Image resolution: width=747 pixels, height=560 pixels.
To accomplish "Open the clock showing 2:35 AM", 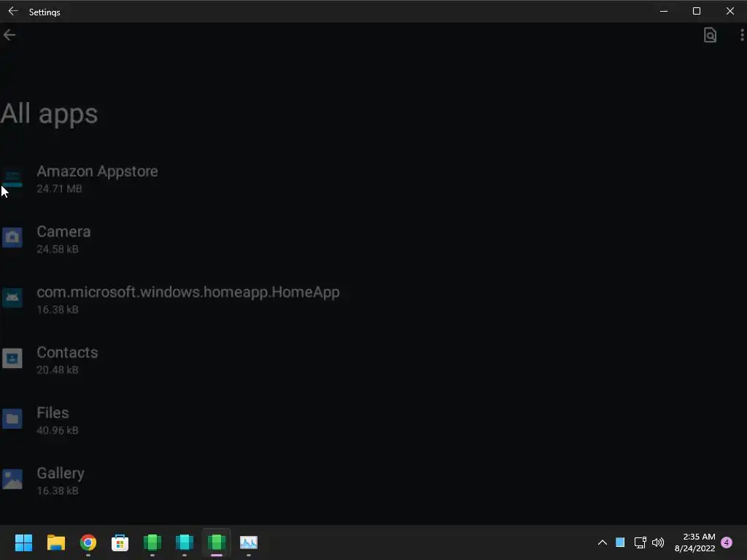I will pyautogui.click(x=695, y=542).
